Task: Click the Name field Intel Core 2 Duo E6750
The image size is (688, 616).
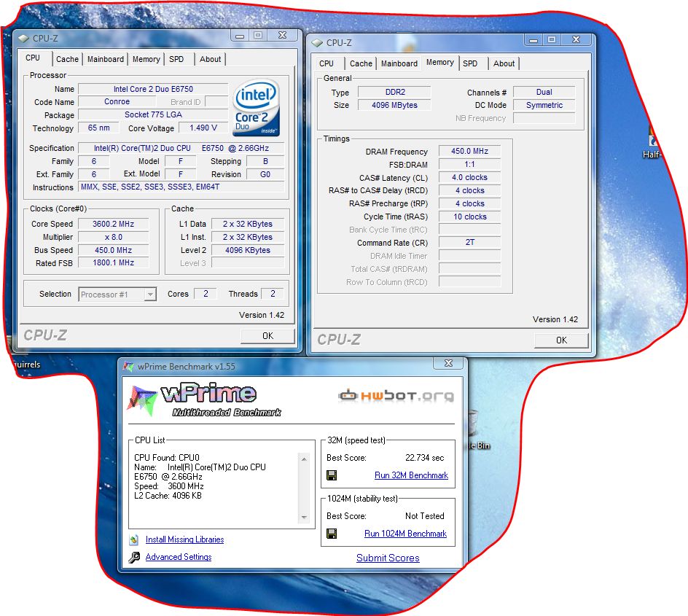Action: coord(153,89)
